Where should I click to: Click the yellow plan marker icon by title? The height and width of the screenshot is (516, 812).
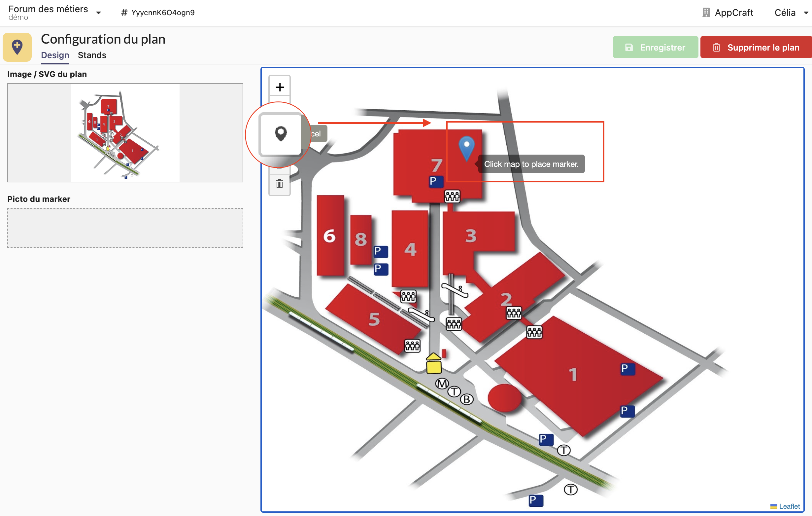click(x=17, y=47)
